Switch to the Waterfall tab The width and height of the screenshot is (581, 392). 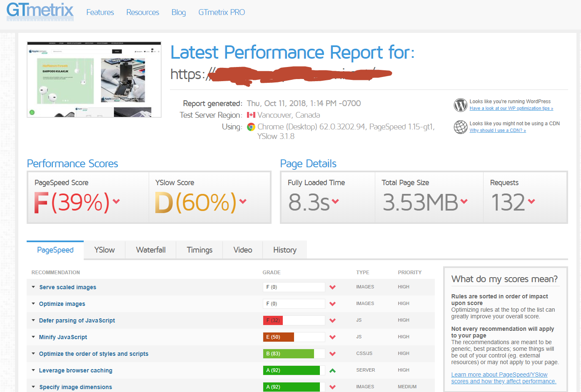tap(151, 250)
